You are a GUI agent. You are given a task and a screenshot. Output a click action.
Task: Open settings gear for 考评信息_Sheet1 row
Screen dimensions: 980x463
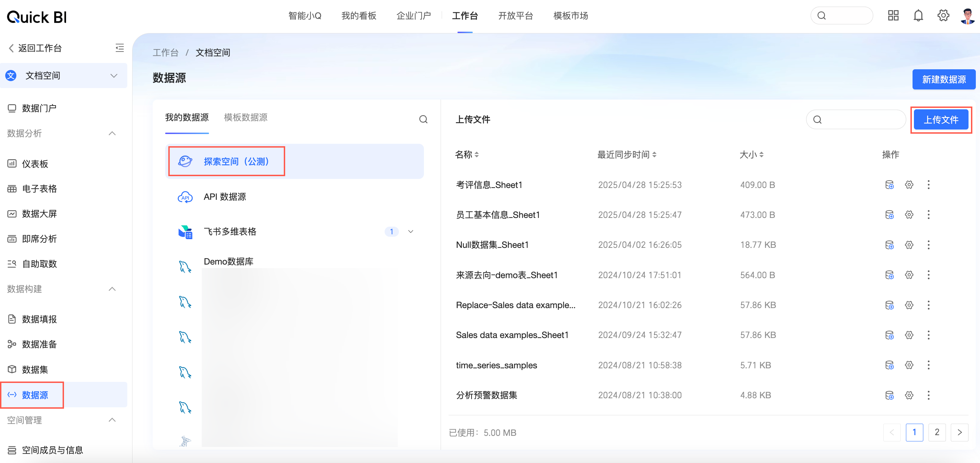click(x=909, y=185)
